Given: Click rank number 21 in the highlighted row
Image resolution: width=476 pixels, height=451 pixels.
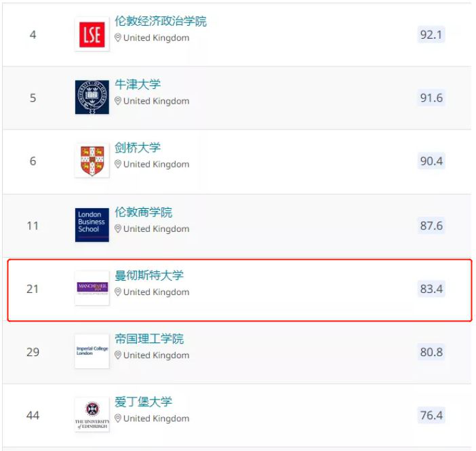Looking at the screenshot, I should click(x=33, y=289).
